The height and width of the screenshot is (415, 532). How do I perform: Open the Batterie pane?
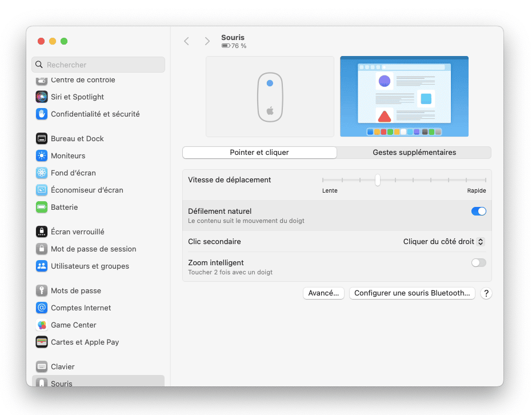[98, 207]
